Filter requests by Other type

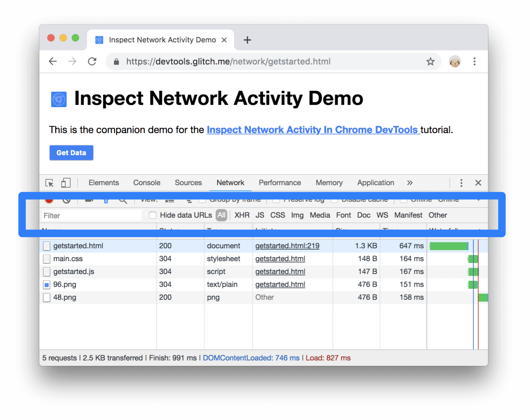coord(438,215)
